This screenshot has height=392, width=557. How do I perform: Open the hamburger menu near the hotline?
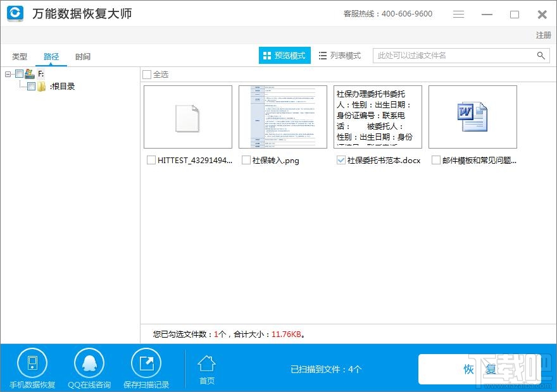458,14
